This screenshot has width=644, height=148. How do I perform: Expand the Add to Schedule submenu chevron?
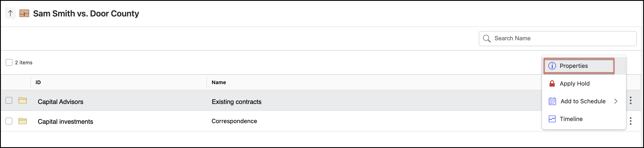pos(616,101)
